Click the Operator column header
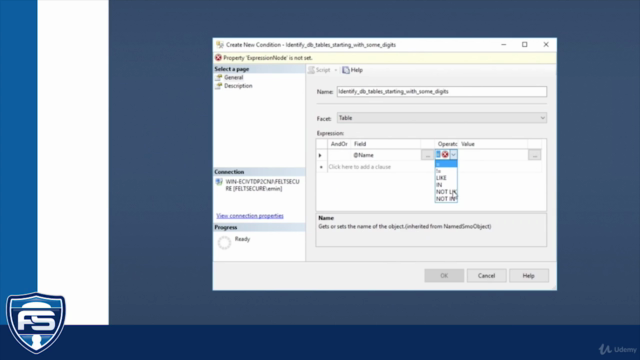This screenshot has height=360, width=640. pyautogui.click(x=447, y=144)
